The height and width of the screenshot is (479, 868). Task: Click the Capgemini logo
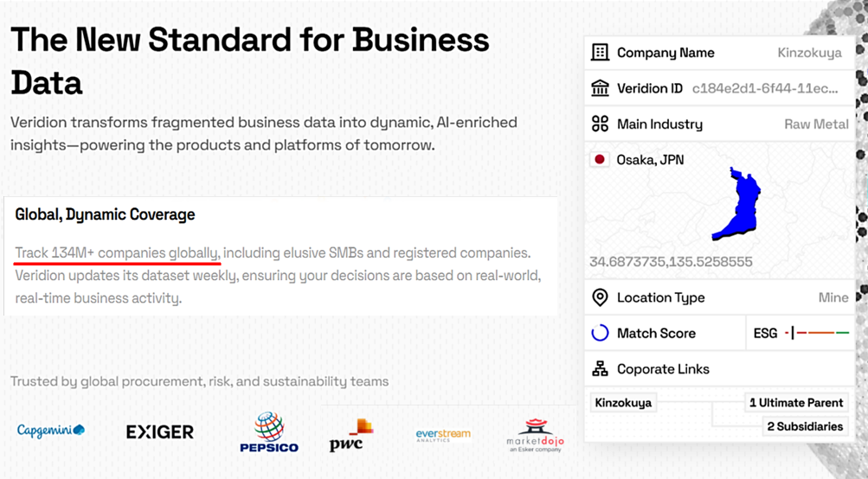[51, 431]
